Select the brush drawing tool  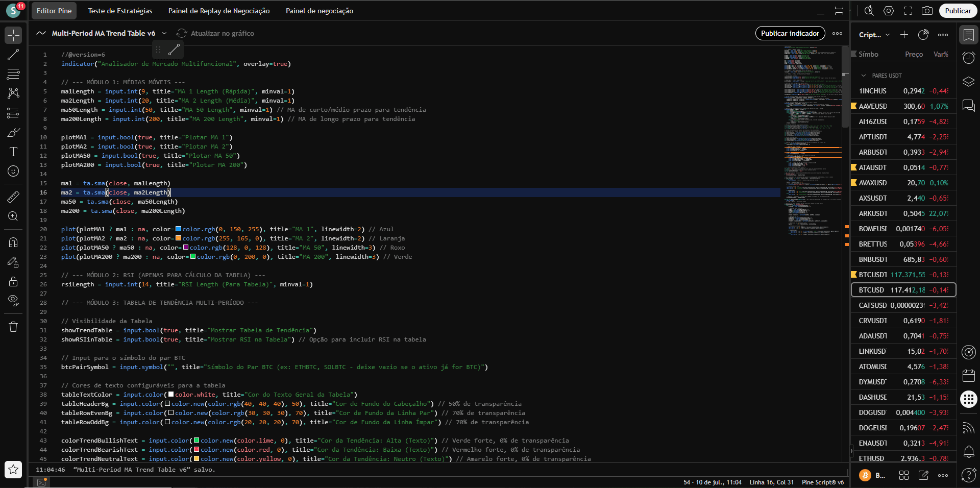tap(13, 132)
